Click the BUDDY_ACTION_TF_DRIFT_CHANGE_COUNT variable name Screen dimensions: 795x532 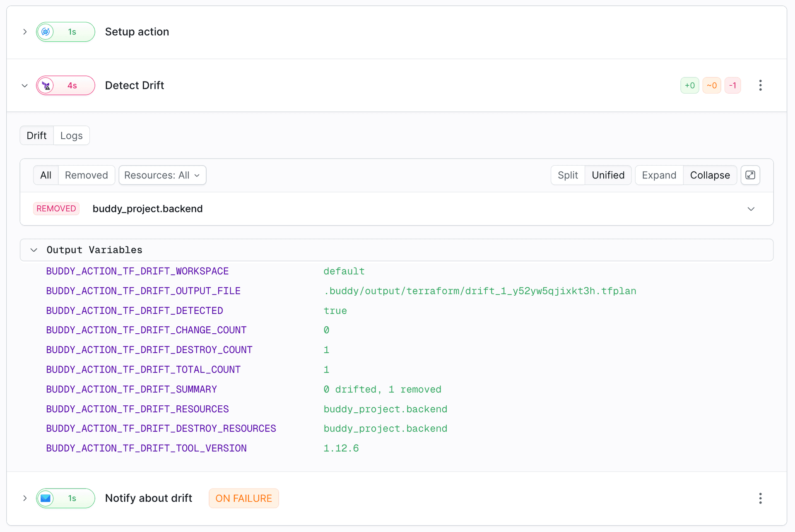(x=147, y=330)
